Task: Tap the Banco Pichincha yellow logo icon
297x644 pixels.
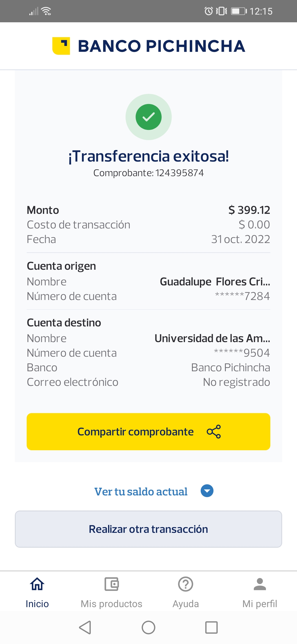Action: tap(61, 46)
